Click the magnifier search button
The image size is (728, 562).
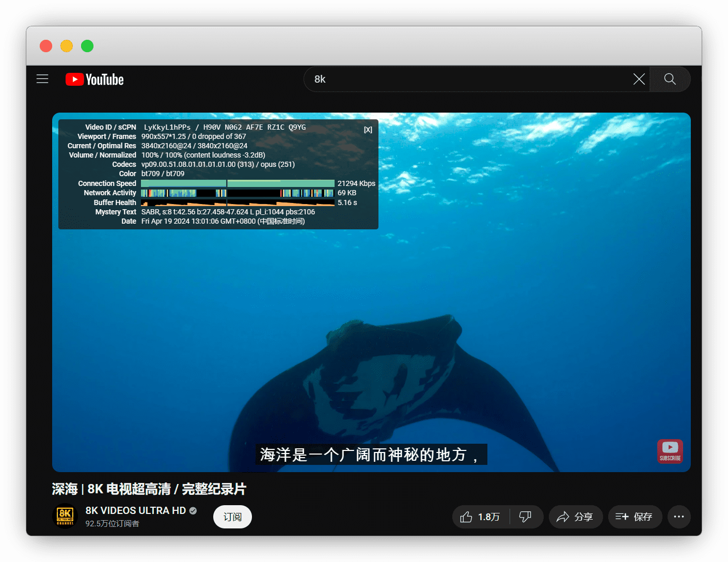click(670, 79)
